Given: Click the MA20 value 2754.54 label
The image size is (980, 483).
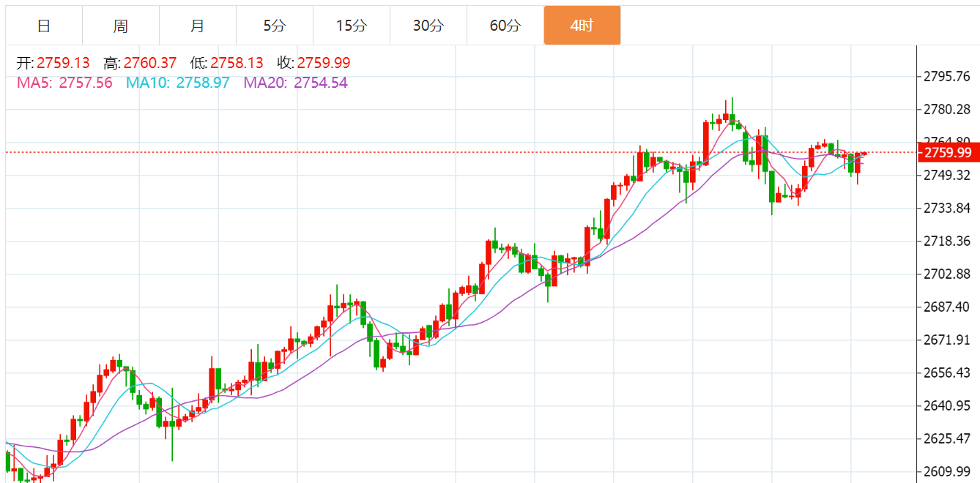Looking at the screenshot, I should 320,83.
